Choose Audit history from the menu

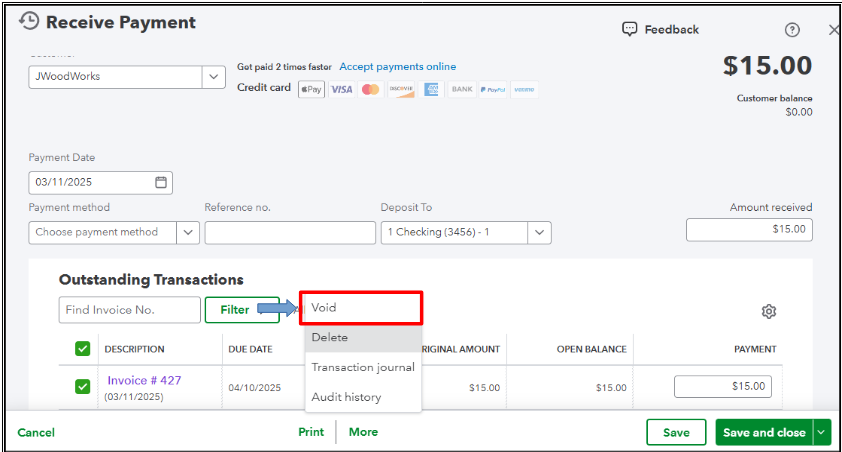coord(346,397)
